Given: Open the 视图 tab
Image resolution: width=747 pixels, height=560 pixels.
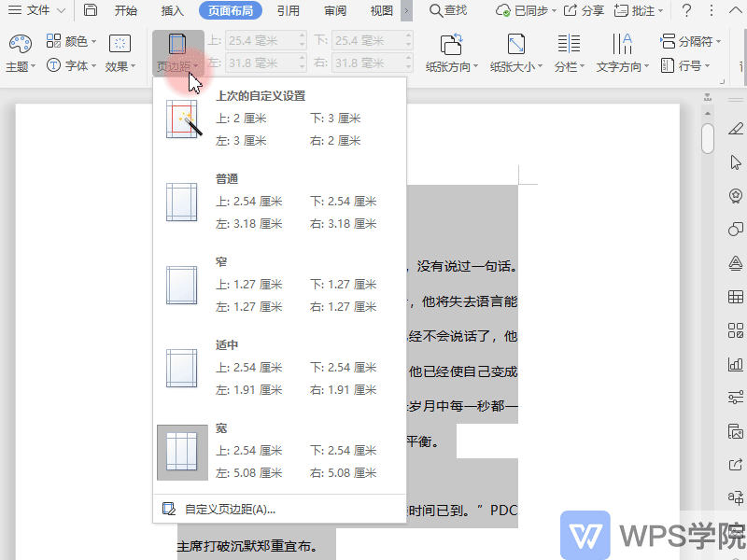Looking at the screenshot, I should tap(382, 10).
